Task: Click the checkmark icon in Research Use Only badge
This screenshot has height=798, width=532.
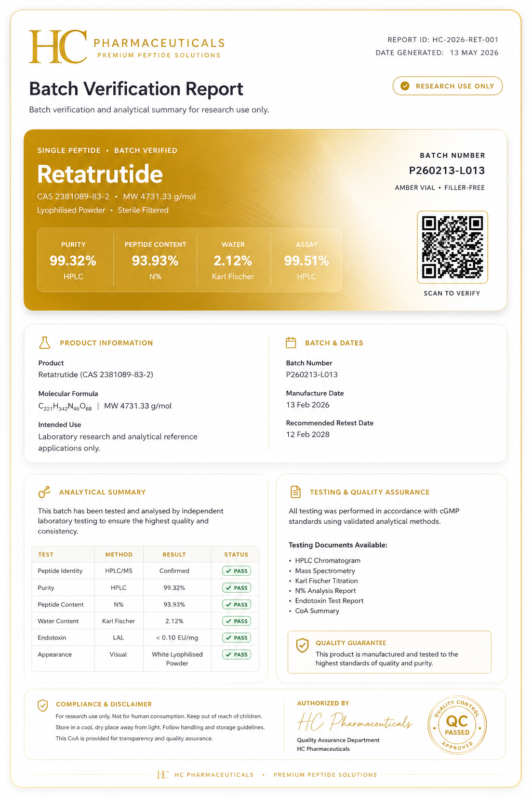Action: pos(405,86)
